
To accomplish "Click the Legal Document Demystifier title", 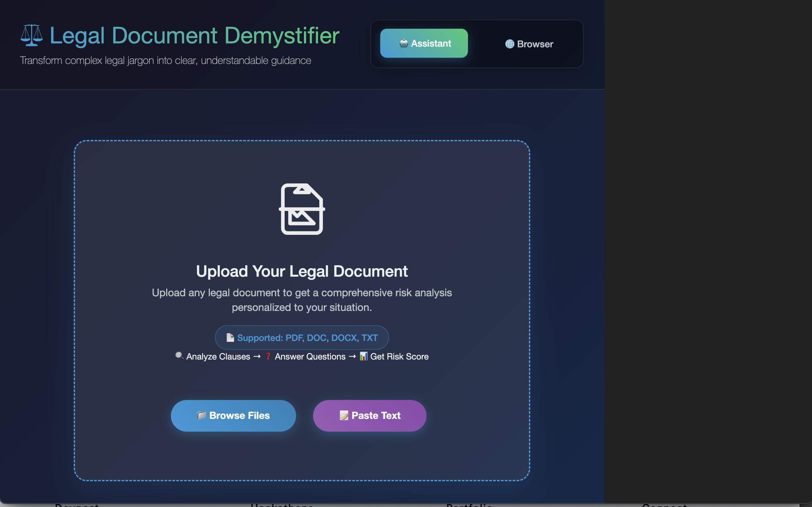I will pos(194,36).
